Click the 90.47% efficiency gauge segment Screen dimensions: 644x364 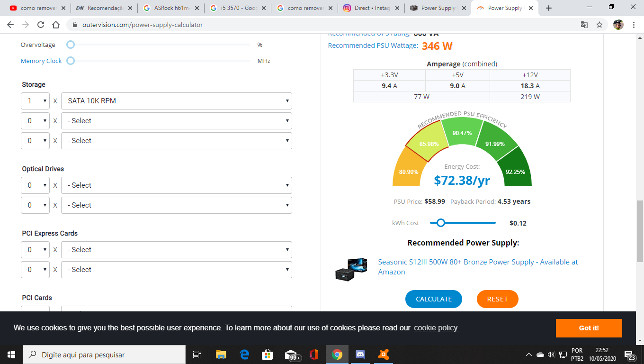(462, 132)
